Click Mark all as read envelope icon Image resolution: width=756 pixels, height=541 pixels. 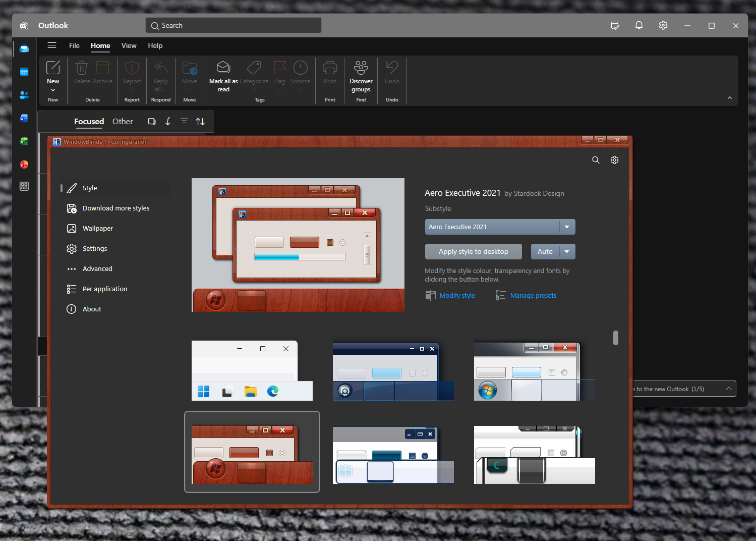223,68
